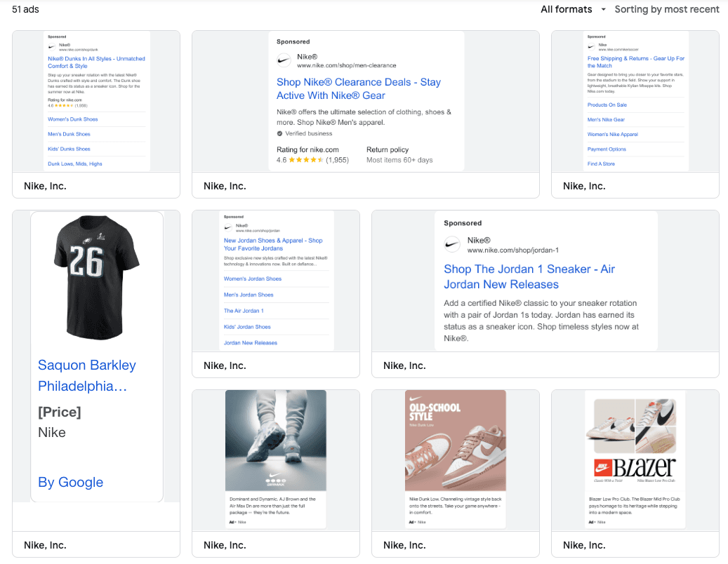Click Nike, Inc. under the New Jordan Shoes ad
This screenshot has height=564, width=728.
point(225,365)
